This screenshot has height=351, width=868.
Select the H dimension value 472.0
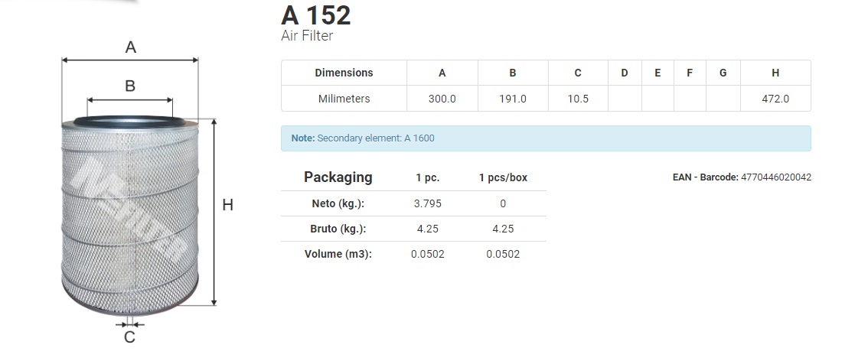pos(775,99)
